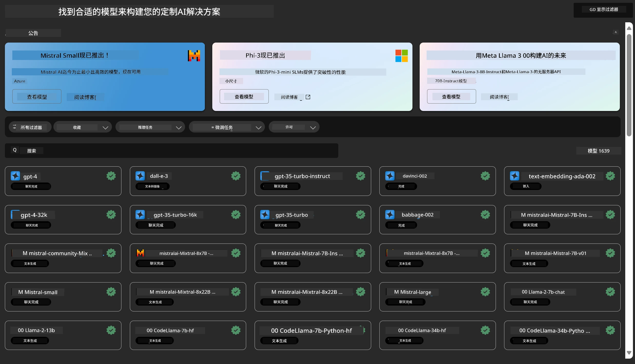This screenshot has width=635, height=364.
Task: Click the verified badge on the davinci-002 card
Action: point(485,176)
